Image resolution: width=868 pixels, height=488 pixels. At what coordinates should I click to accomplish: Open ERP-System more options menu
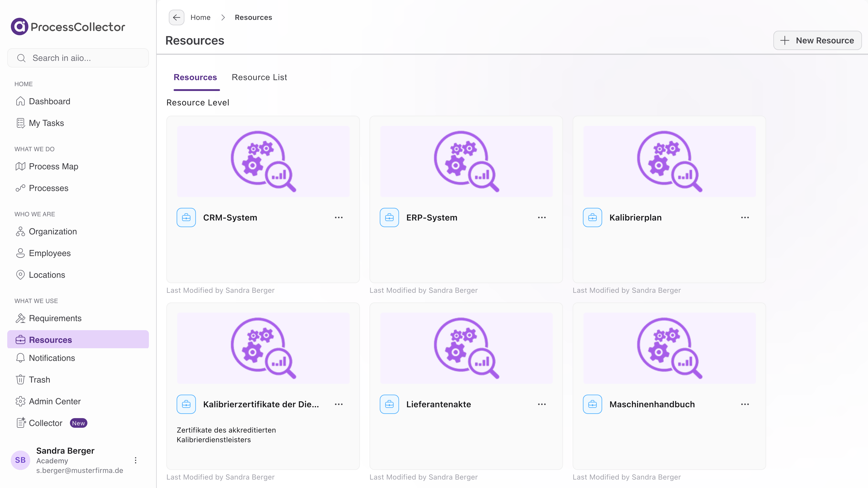click(542, 217)
